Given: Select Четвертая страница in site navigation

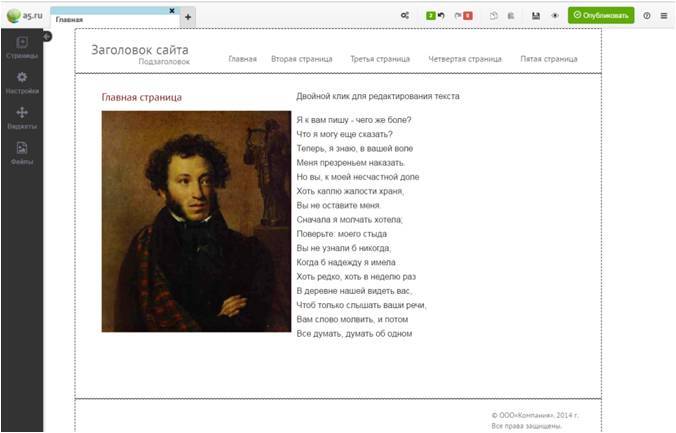Looking at the screenshot, I should (464, 59).
